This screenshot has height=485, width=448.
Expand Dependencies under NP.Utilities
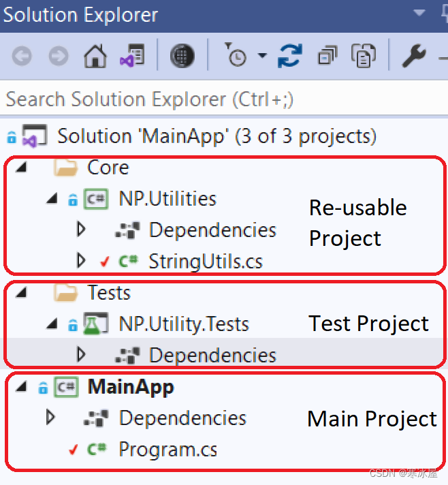click(x=81, y=230)
